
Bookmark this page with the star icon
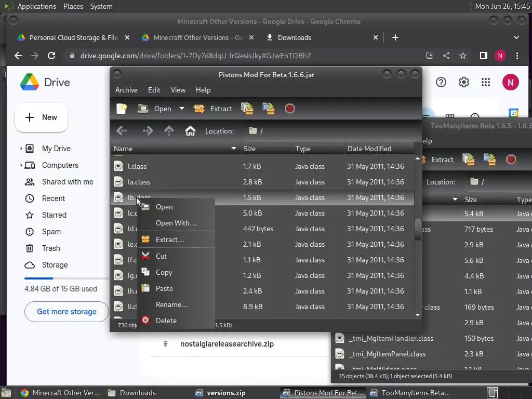click(463, 56)
